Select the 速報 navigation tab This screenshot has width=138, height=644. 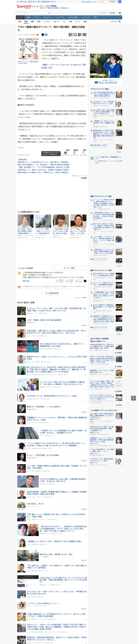point(28,17)
